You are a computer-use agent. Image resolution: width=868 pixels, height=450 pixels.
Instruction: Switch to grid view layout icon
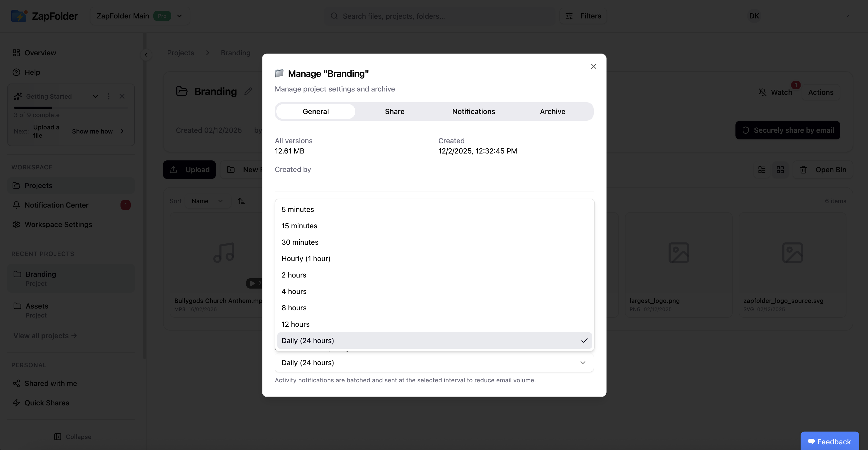[780, 170]
